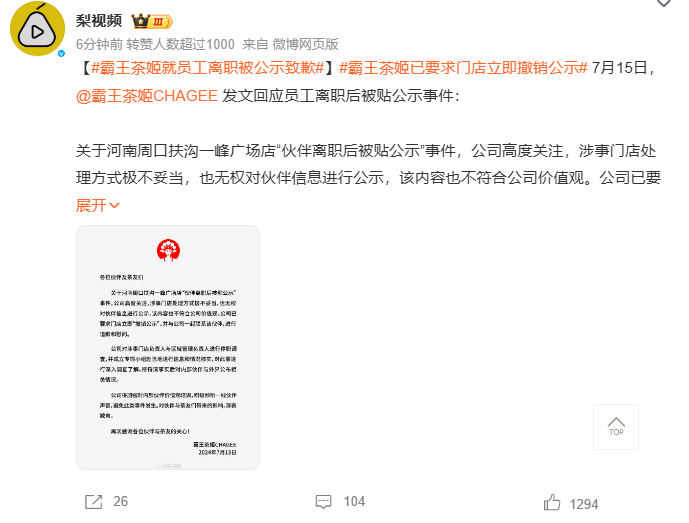689x523 pixels.
Task: Open the CHAGEE statement image thumbnail
Action: [168, 347]
